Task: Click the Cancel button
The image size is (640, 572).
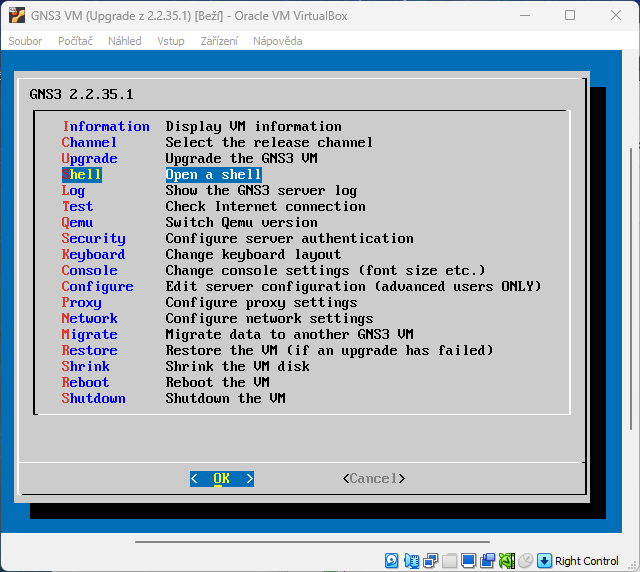Action: pyautogui.click(x=374, y=479)
